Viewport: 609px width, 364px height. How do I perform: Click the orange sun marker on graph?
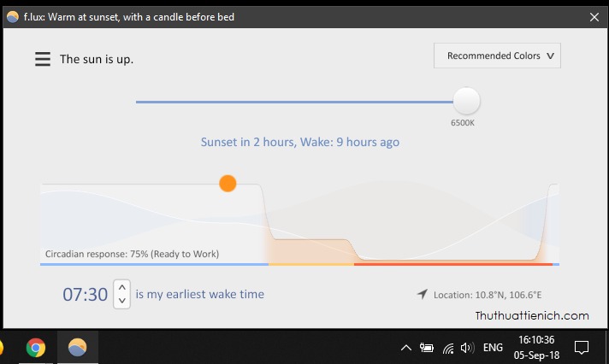[x=228, y=184]
